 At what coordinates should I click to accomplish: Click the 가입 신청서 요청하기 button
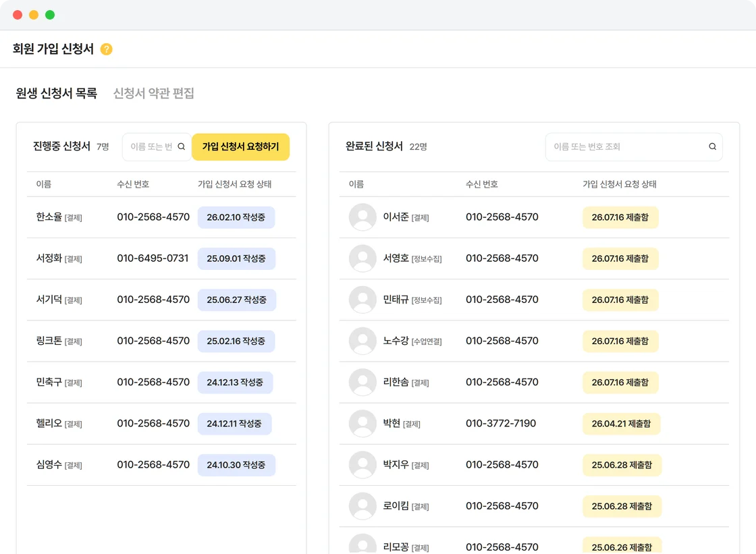pos(240,146)
